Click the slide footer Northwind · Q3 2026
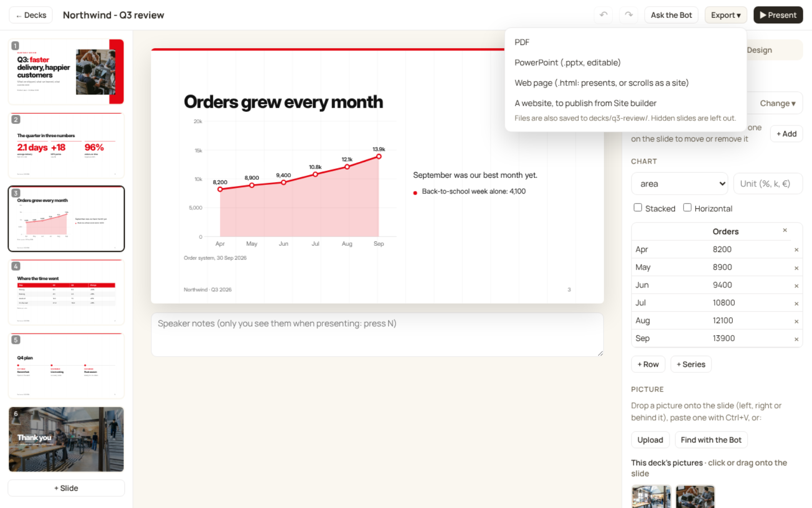 208,290
